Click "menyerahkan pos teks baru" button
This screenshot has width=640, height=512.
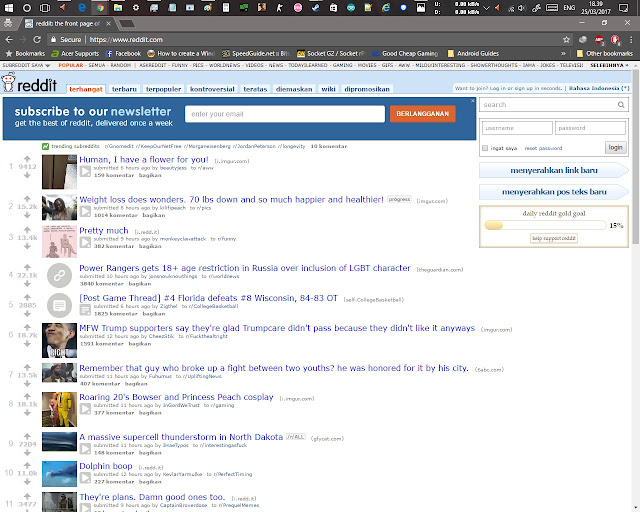coord(554,192)
